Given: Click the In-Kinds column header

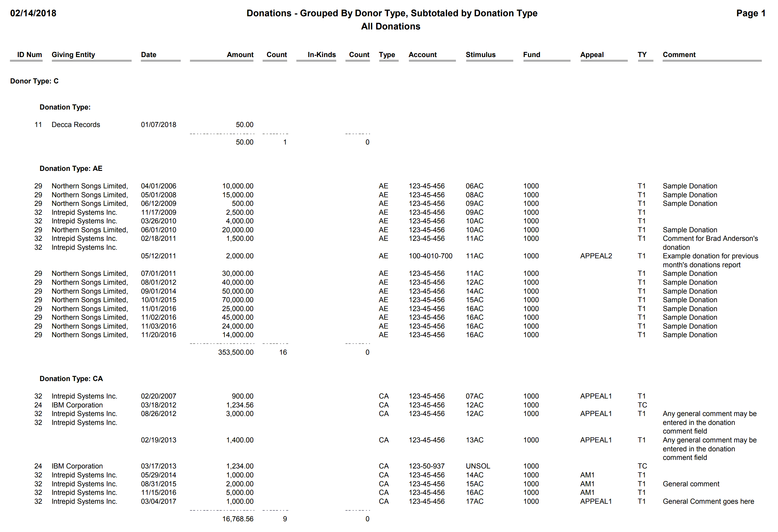Looking at the screenshot, I should 322,55.
